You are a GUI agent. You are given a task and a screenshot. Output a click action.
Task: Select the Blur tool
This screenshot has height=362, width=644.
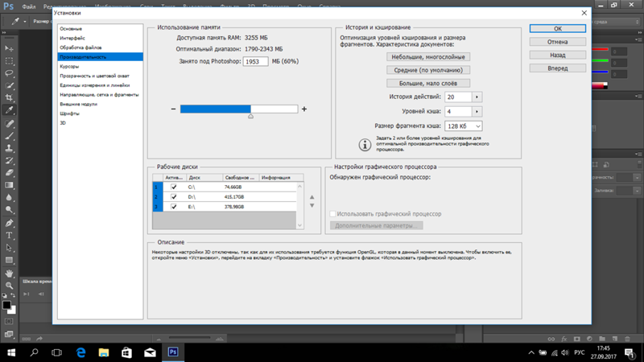[9, 197]
